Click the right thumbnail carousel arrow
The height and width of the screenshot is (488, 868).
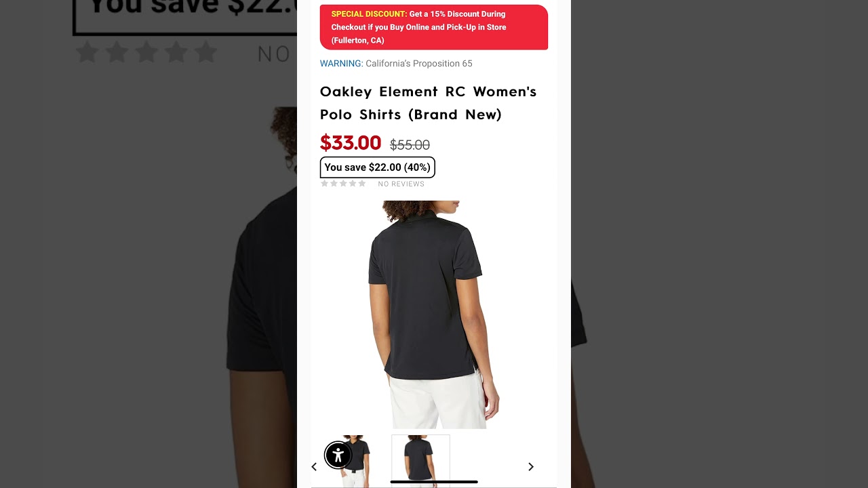click(531, 467)
